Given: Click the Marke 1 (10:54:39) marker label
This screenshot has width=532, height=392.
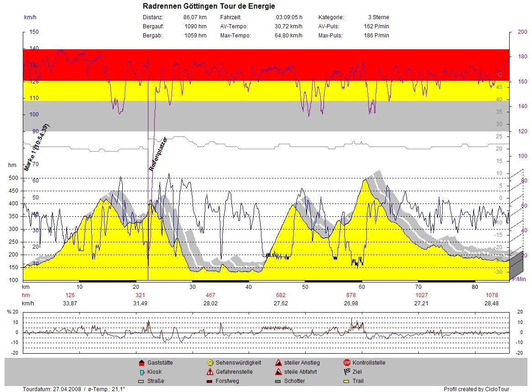Looking at the screenshot, I should pos(37,147).
